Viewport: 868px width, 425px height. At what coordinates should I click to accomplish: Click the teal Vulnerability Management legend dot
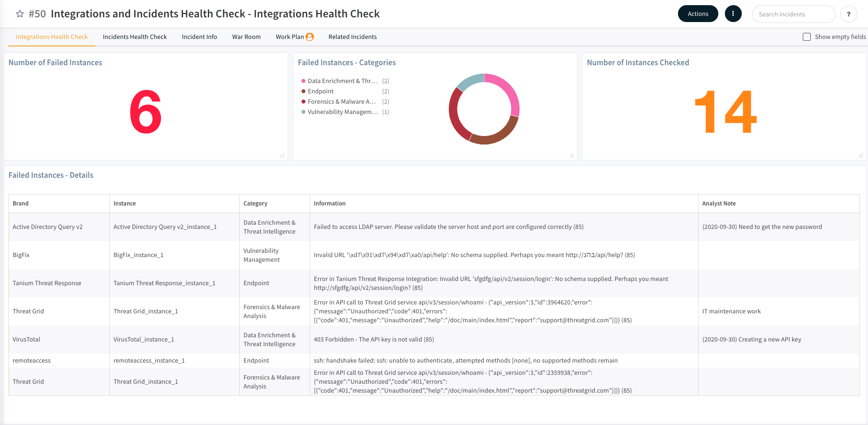click(304, 112)
